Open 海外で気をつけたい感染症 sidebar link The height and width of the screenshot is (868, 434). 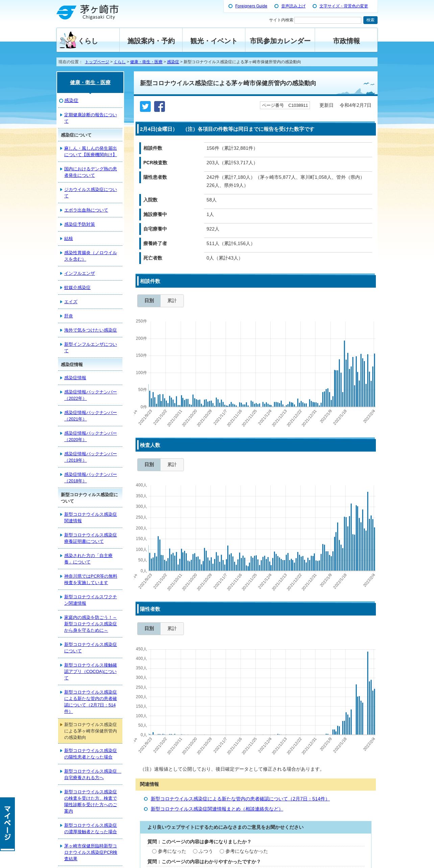point(90,330)
